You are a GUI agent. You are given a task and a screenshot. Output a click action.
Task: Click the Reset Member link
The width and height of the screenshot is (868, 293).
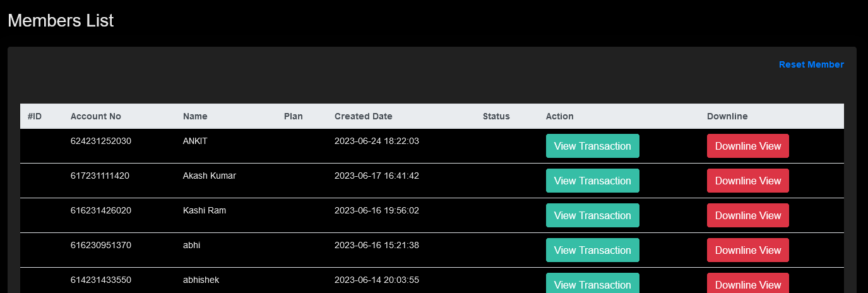coord(811,64)
